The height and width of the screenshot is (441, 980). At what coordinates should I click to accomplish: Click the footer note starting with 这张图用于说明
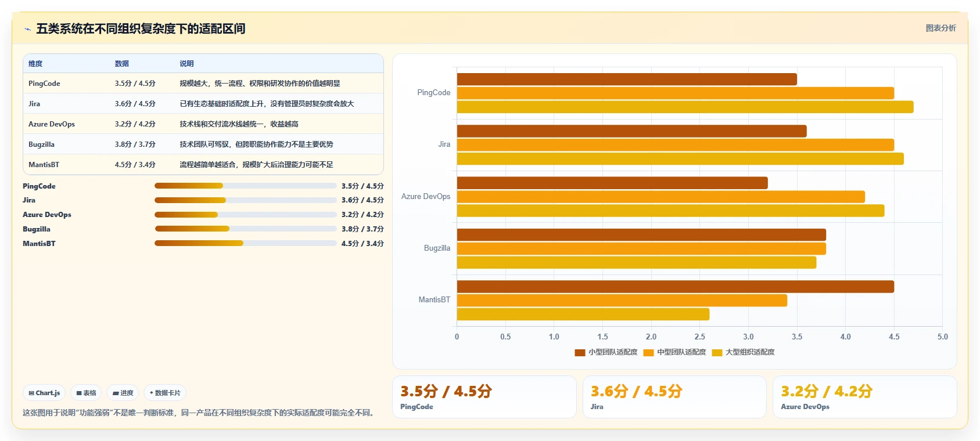[199, 413]
